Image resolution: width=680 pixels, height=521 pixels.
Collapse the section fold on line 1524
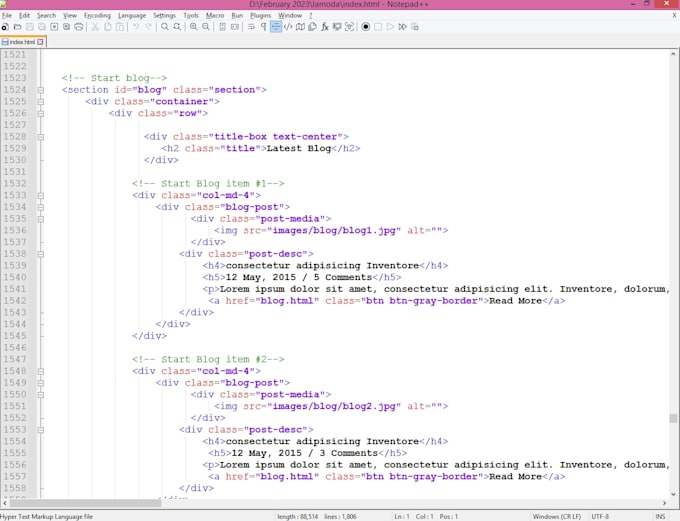pyautogui.click(x=40, y=90)
